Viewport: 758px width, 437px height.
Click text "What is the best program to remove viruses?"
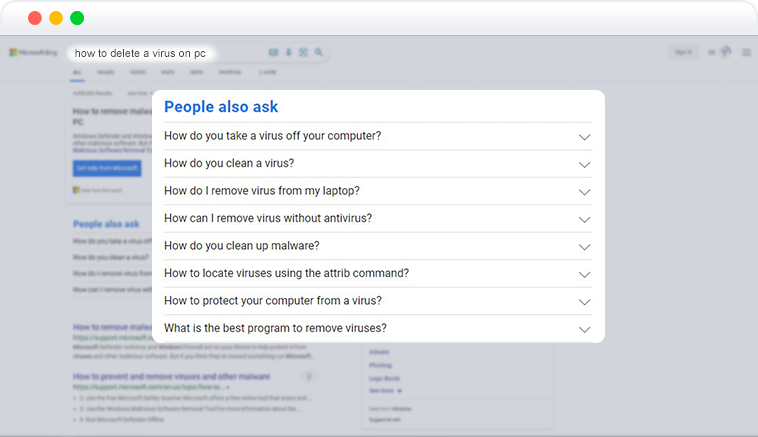pyautogui.click(x=276, y=329)
